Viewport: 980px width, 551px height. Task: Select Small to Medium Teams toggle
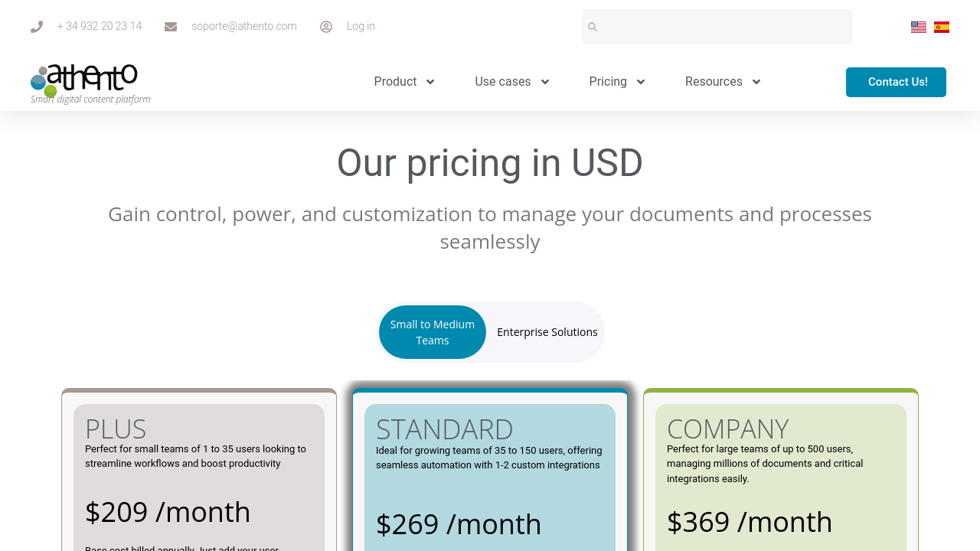tap(433, 332)
